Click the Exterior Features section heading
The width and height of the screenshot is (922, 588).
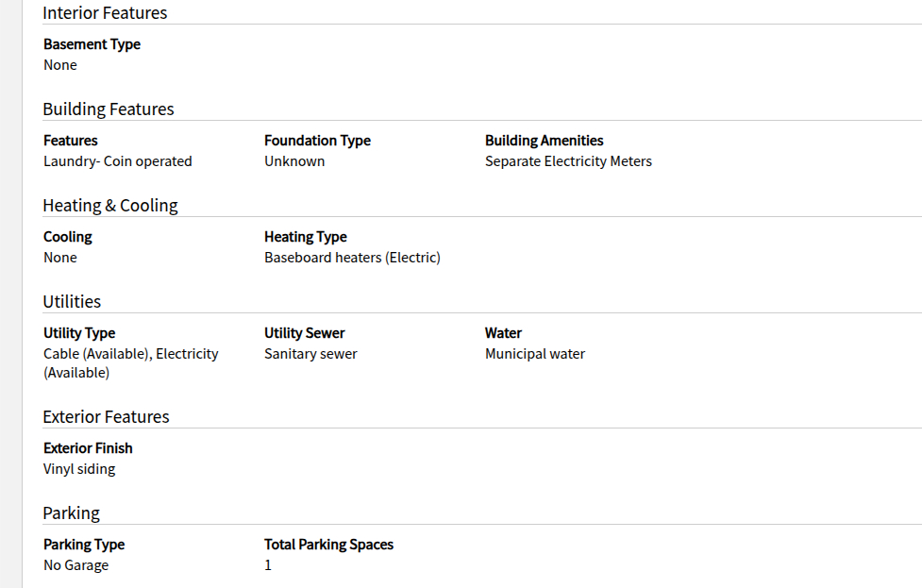tap(106, 417)
